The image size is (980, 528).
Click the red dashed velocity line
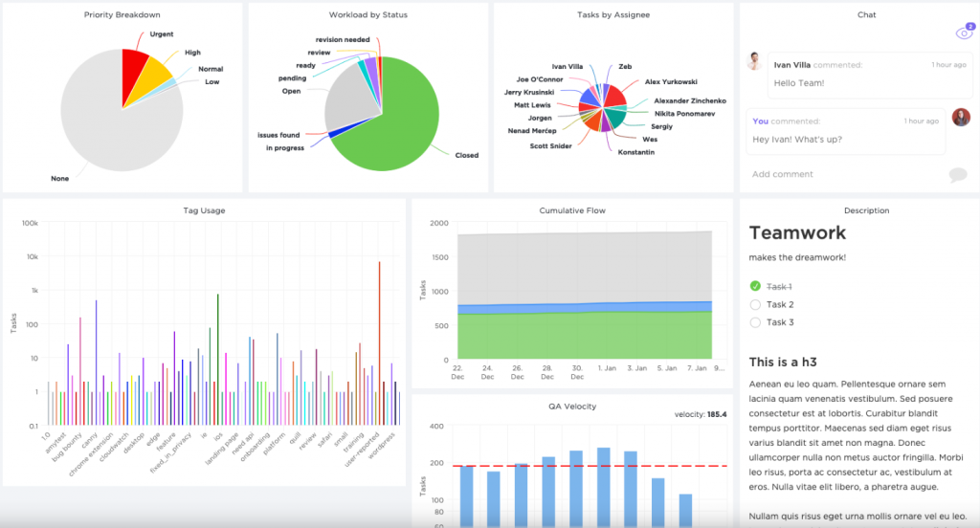[590, 466]
